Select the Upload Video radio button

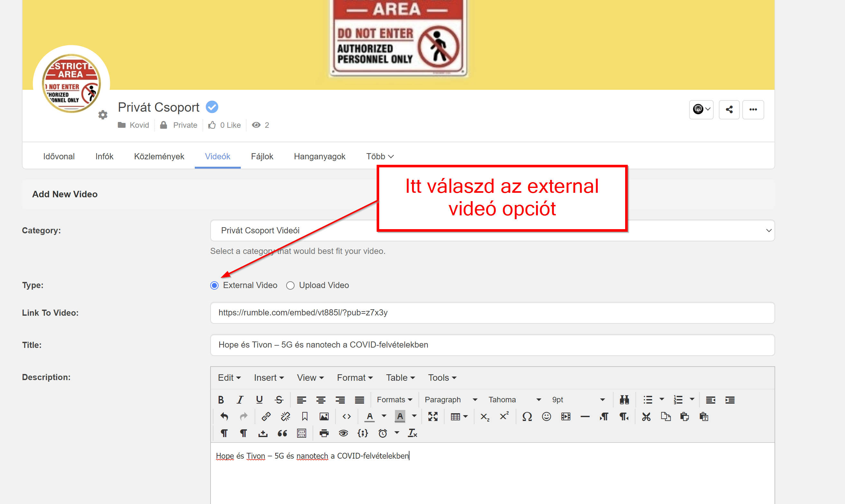click(290, 285)
